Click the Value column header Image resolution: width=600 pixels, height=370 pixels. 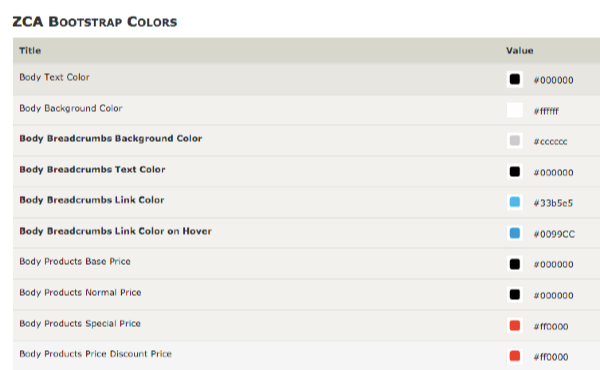pyautogui.click(x=520, y=51)
